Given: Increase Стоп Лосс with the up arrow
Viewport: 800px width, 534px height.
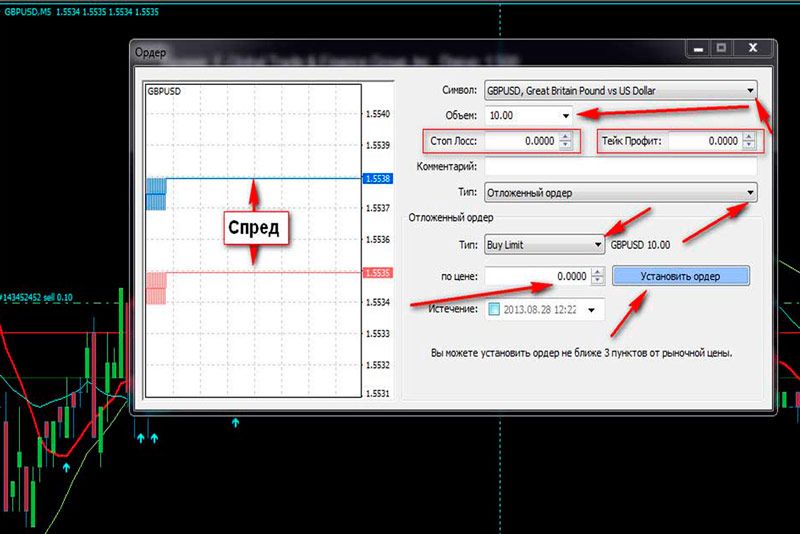Looking at the screenshot, I should click(567, 137).
